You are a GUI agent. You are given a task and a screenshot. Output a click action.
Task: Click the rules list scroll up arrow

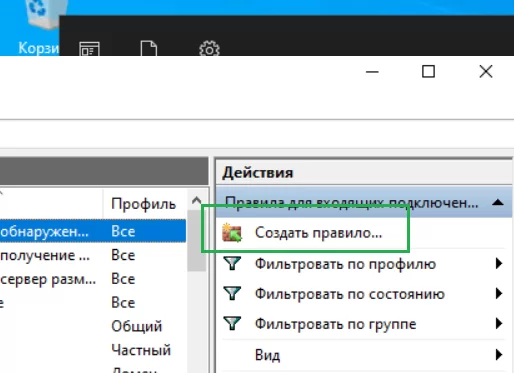pyautogui.click(x=197, y=201)
